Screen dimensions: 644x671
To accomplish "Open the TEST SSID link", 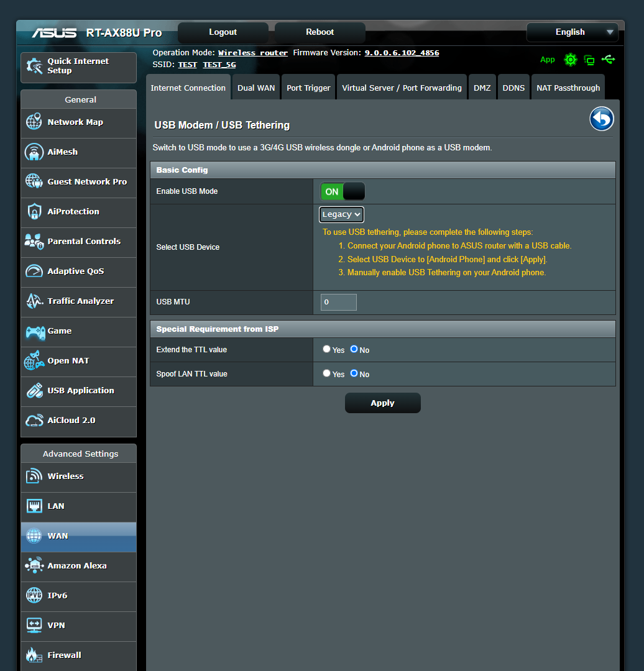I will (x=187, y=65).
